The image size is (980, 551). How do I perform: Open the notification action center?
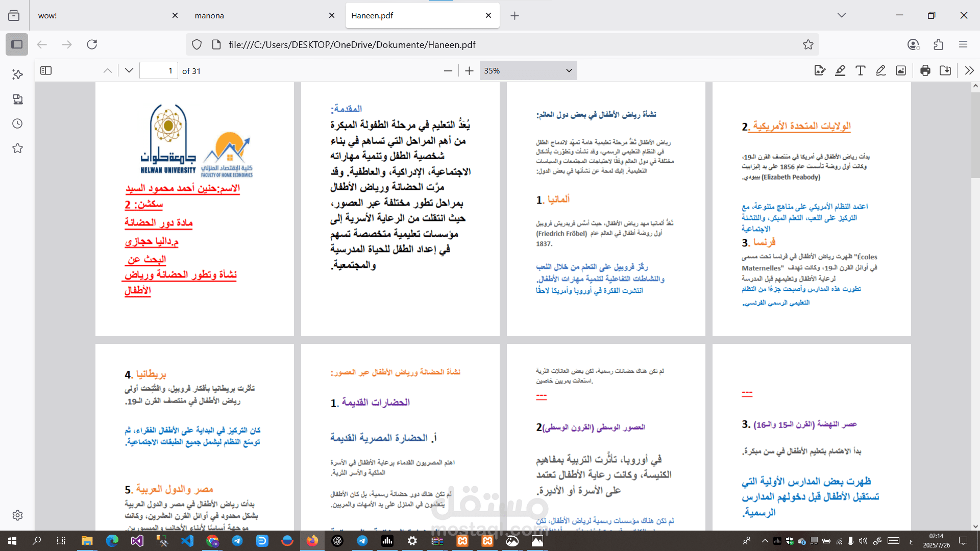tap(963, 541)
